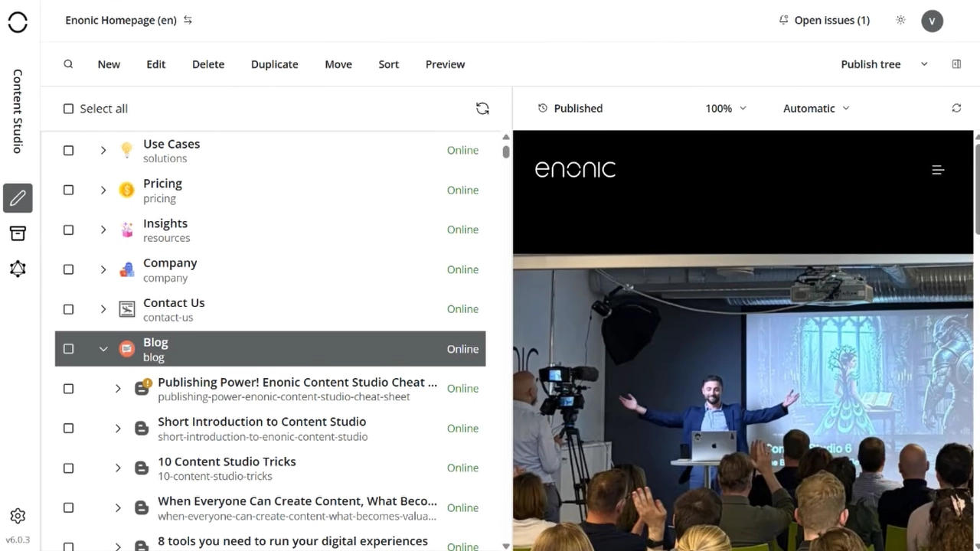
Task: Click Sort in the toolbar
Action: click(x=389, y=64)
